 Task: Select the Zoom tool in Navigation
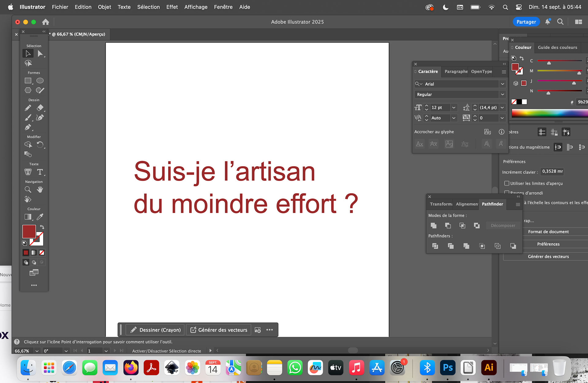[28, 190]
